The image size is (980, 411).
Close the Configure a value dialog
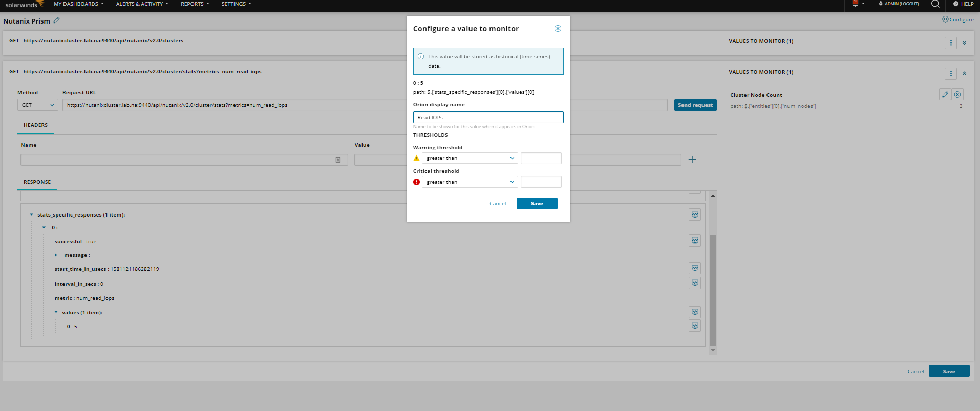pos(558,29)
